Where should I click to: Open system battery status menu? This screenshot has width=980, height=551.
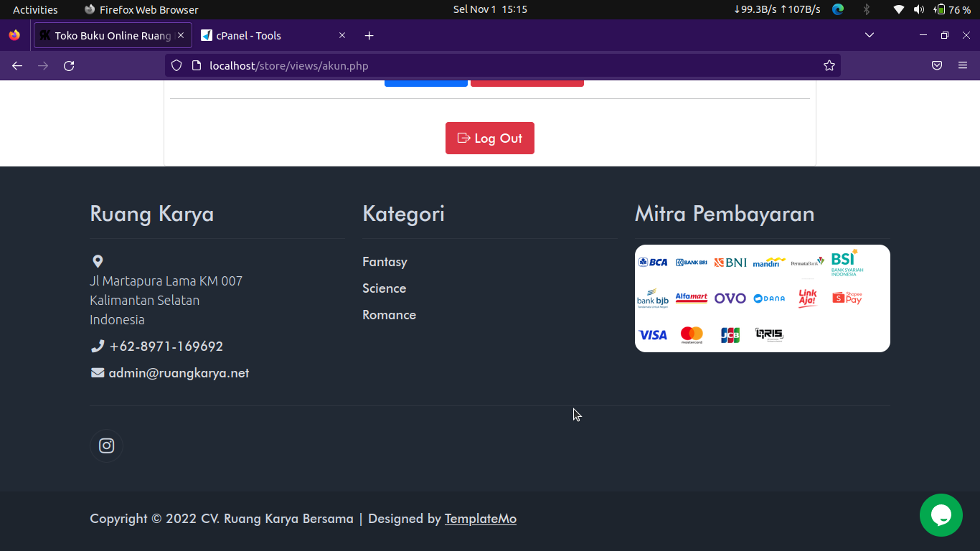[x=953, y=9]
